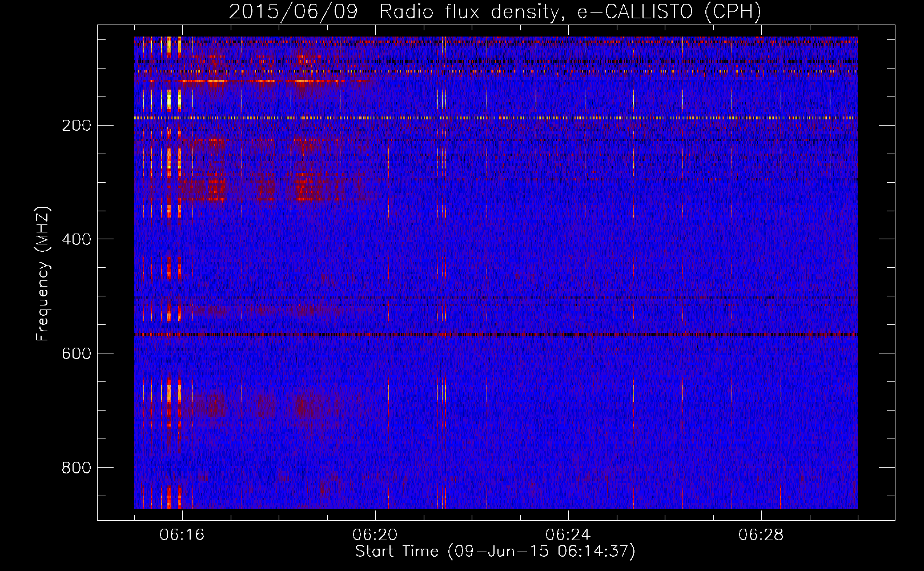The height and width of the screenshot is (571, 924).
Task: Click the Start Time axis label
Action: (495, 552)
